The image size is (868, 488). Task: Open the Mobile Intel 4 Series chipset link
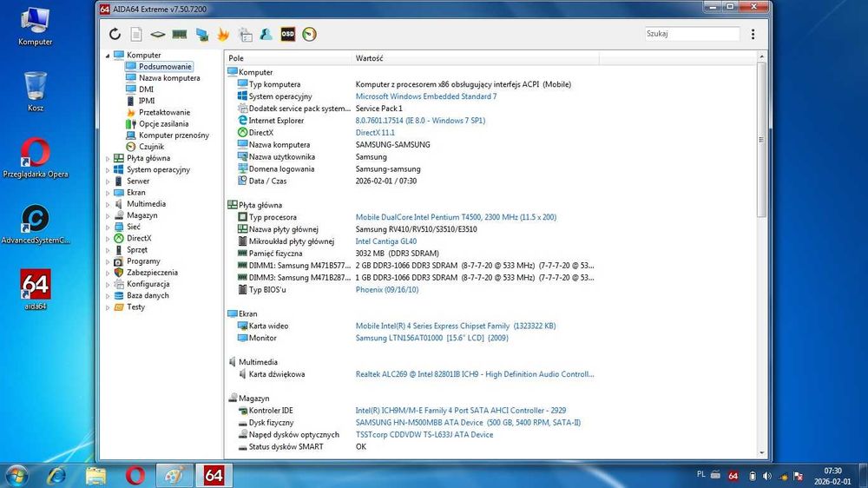tap(455, 326)
